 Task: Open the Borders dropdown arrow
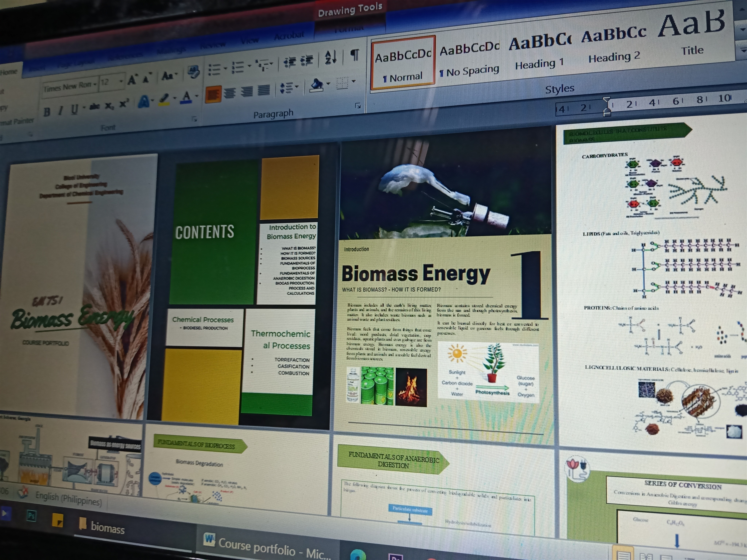click(x=354, y=81)
